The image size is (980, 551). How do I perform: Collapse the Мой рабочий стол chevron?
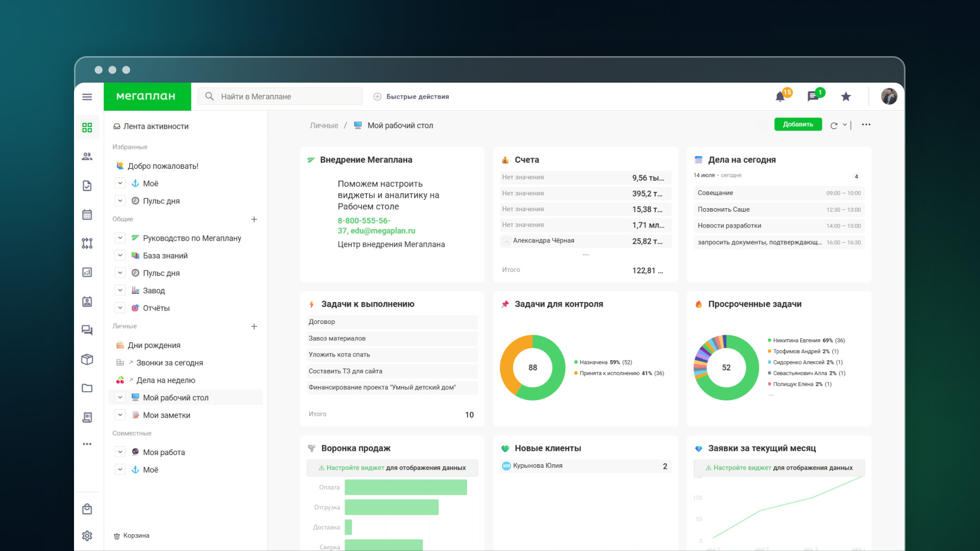120,397
